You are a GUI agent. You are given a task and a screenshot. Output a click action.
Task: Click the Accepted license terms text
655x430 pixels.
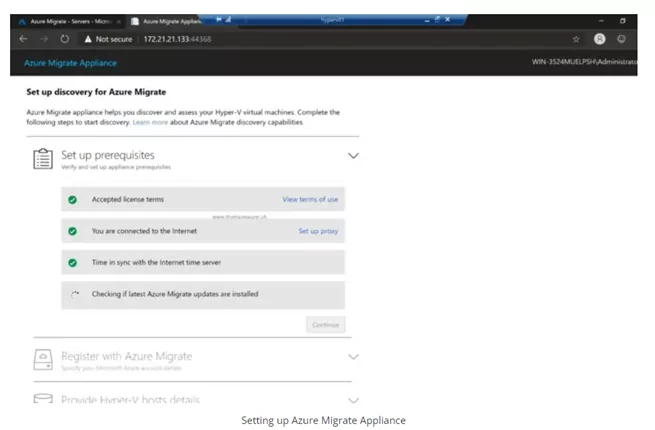coord(128,199)
